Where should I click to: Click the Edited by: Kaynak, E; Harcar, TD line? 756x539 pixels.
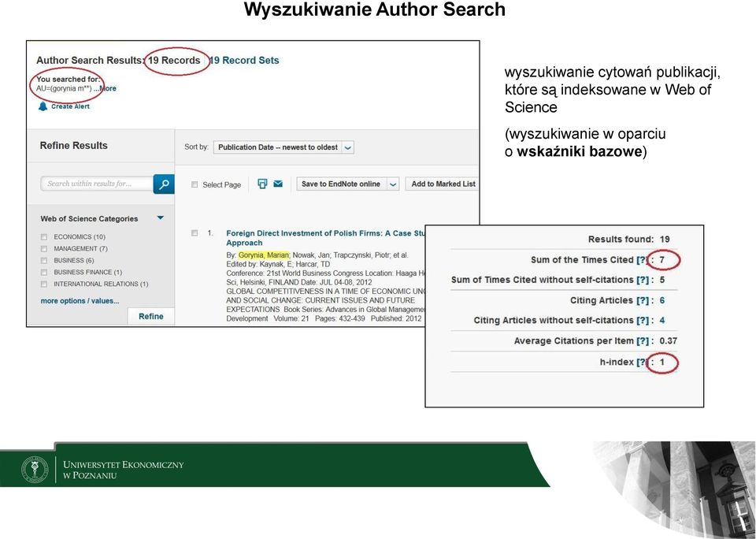tap(278, 264)
